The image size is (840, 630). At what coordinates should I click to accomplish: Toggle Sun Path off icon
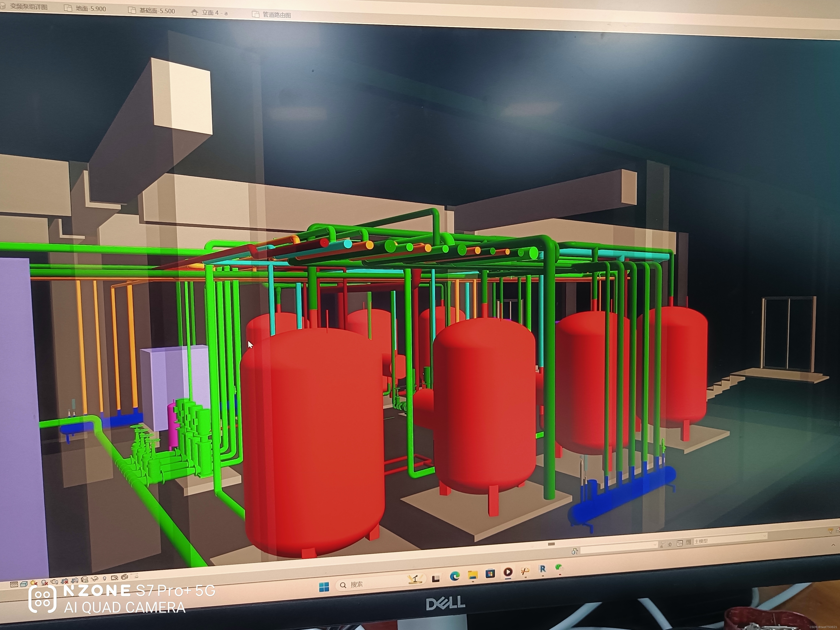(x=34, y=583)
